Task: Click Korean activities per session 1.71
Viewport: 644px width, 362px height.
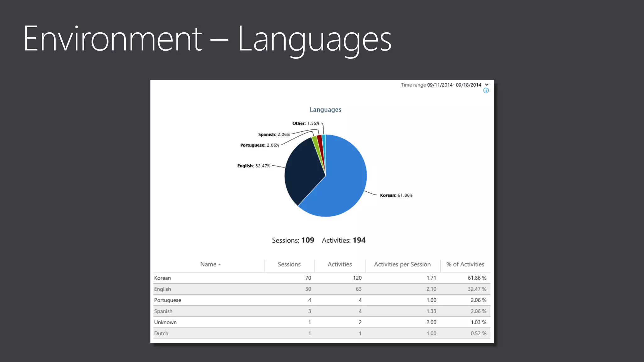Action: tap(431, 278)
